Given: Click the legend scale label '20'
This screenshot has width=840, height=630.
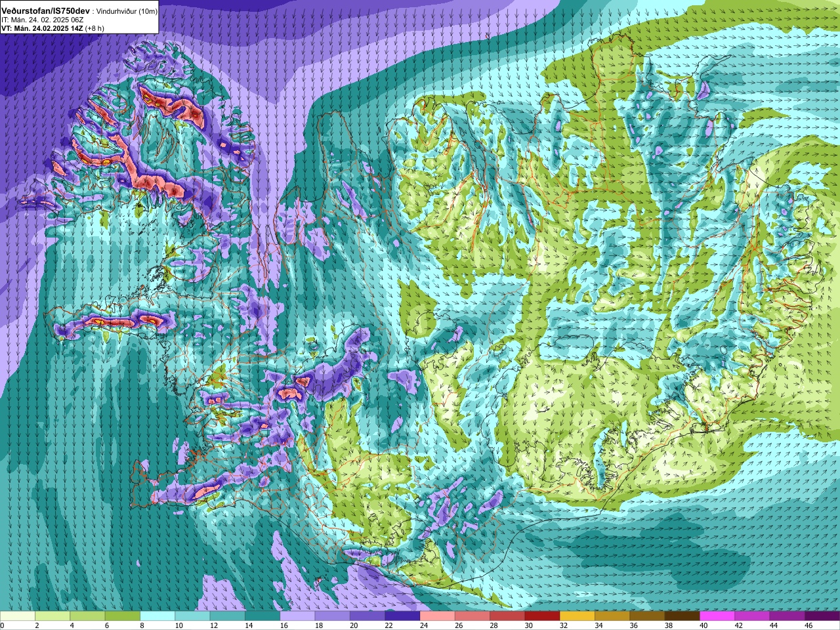Looking at the screenshot, I should 353,626.
